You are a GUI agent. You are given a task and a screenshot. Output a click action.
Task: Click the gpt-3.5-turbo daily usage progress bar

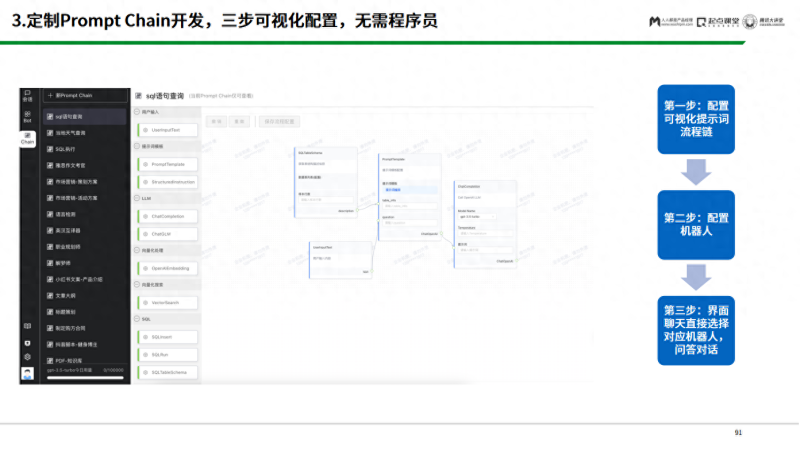click(85, 377)
